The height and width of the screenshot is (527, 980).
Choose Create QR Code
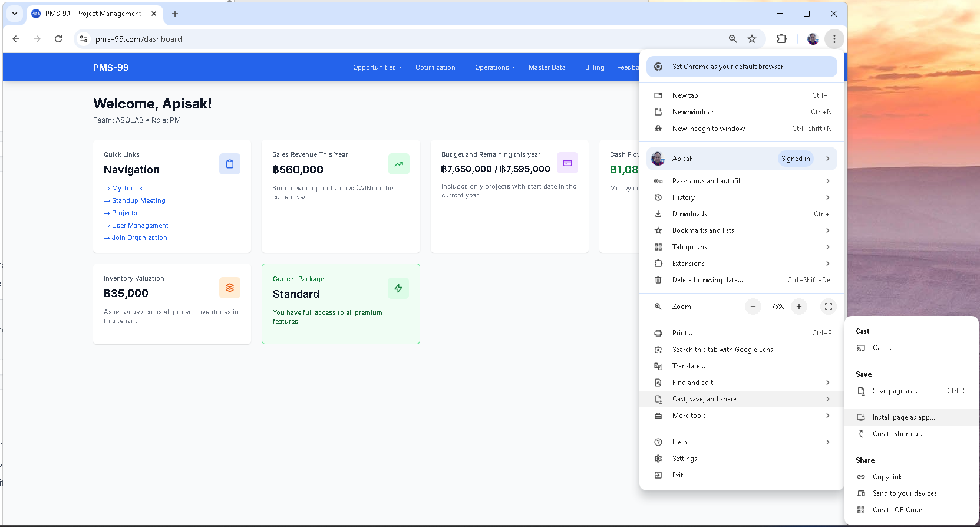click(x=912, y=510)
